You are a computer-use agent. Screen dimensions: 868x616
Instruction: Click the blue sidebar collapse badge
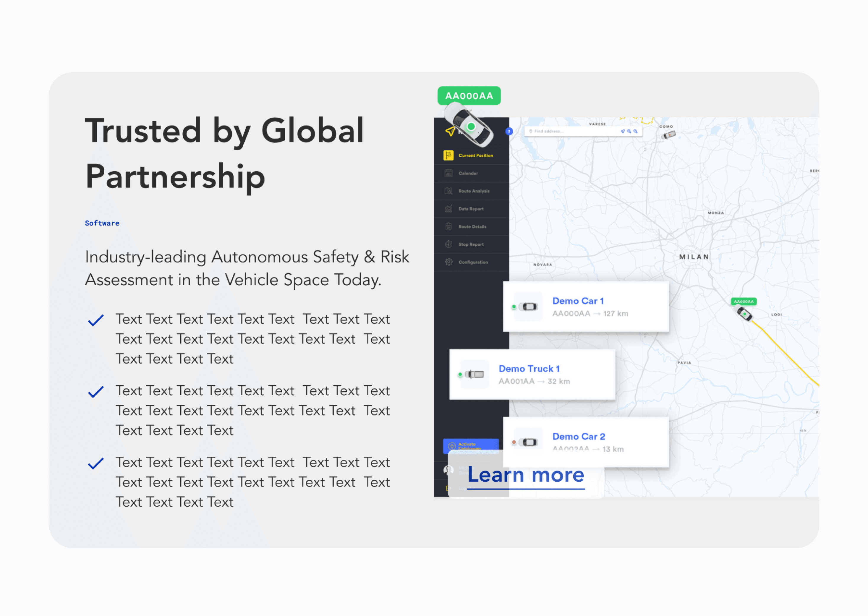[509, 131]
